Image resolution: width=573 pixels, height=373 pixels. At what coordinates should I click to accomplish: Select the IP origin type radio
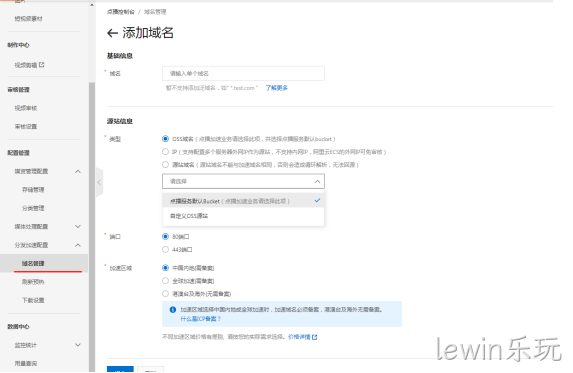[x=165, y=152]
